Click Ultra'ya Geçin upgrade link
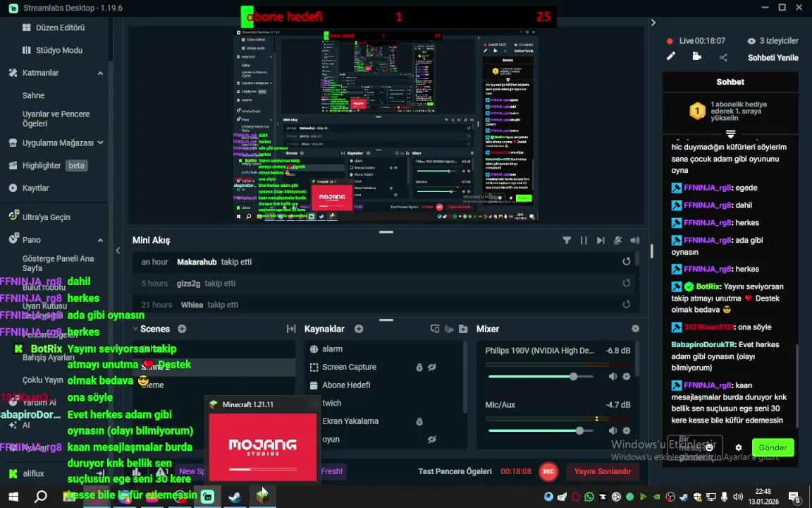This screenshot has height=508, width=812. (x=39, y=217)
